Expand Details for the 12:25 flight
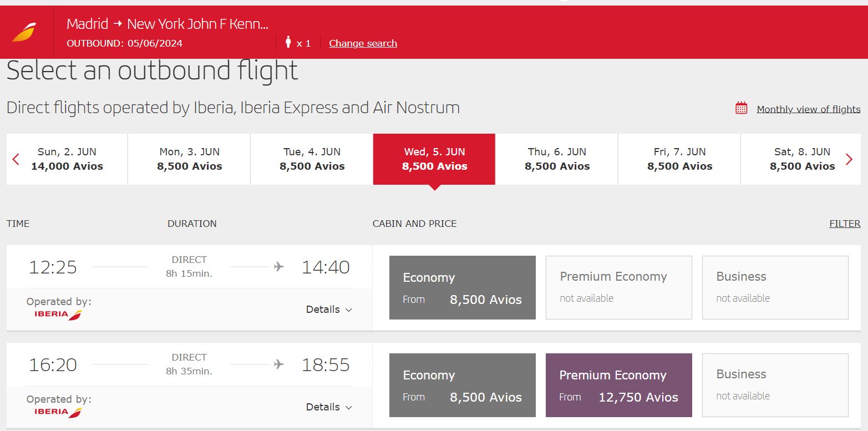 (x=329, y=310)
